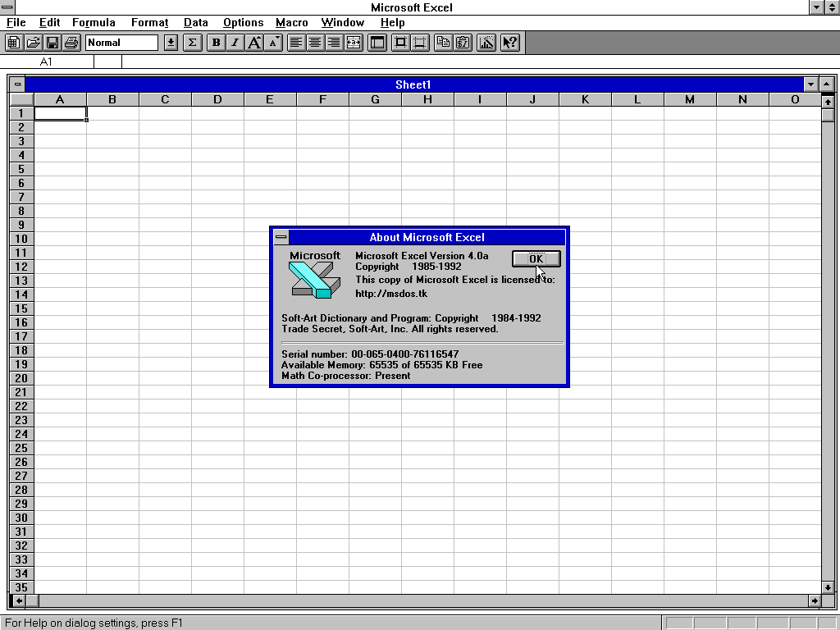Click the ChartWizard toolbar icon
The height and width of the screenshot is (630, 840).
click(486, 43)
